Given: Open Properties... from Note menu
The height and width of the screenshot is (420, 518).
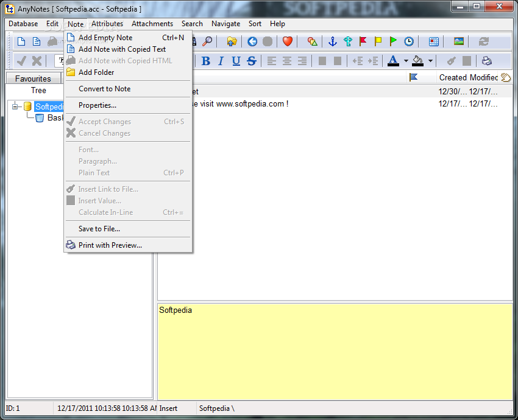Looking at the screenshot, I should point(128,105).
